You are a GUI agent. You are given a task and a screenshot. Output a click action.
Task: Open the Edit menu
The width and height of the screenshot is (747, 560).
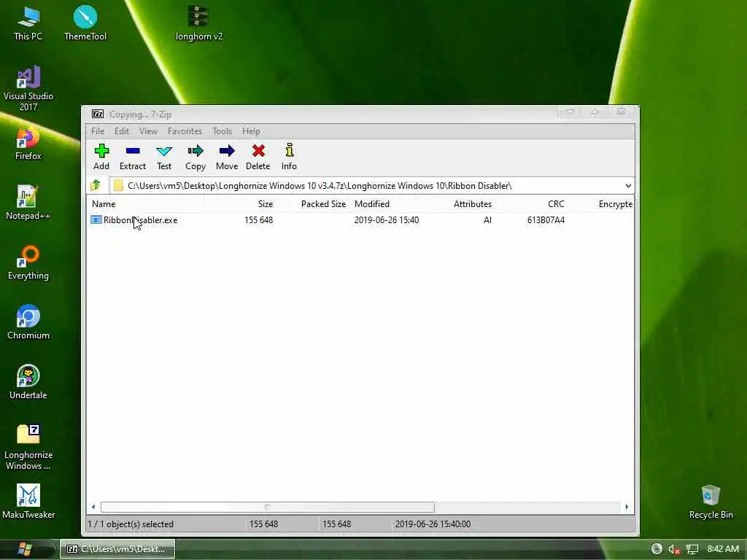point(122,131)
